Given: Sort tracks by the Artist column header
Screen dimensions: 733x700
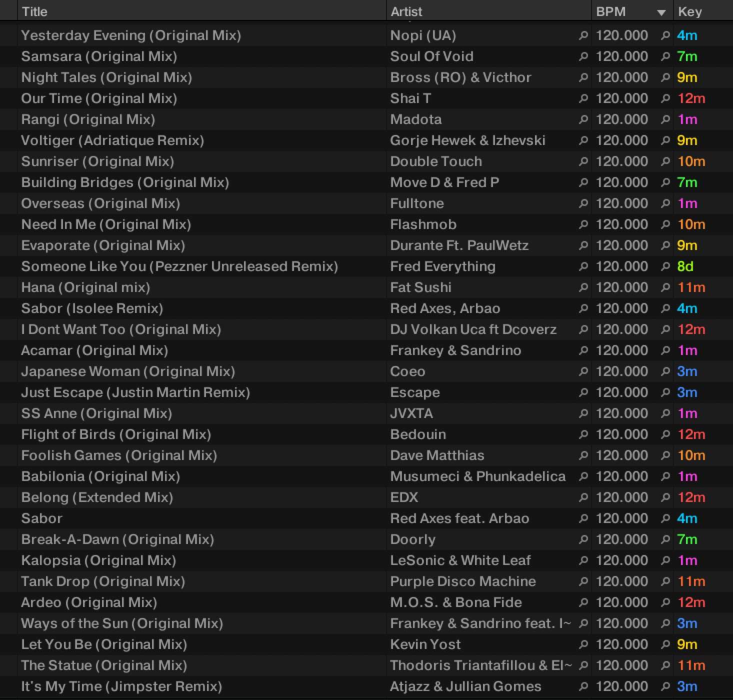Looking at the screenshot, I should 406,11.
